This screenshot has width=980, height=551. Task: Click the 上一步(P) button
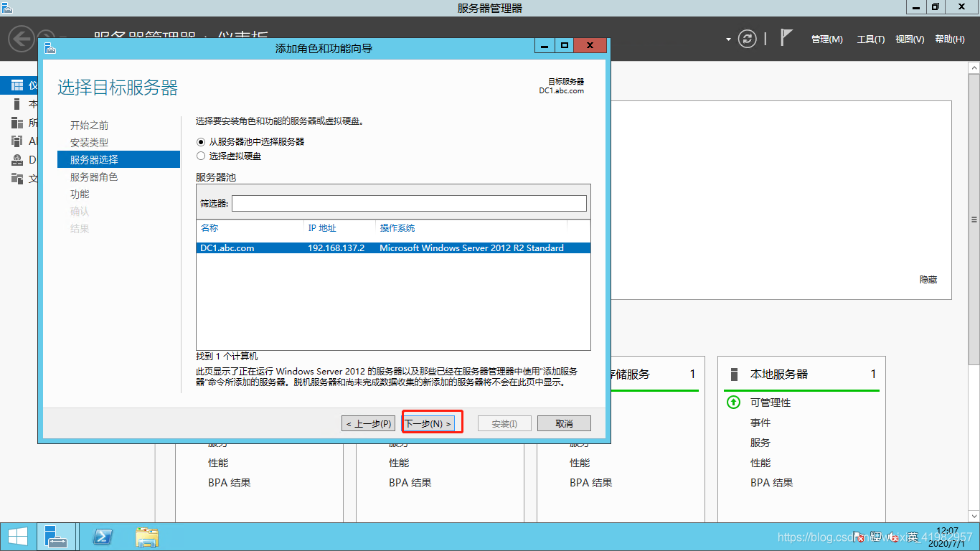tap(369, 423)
